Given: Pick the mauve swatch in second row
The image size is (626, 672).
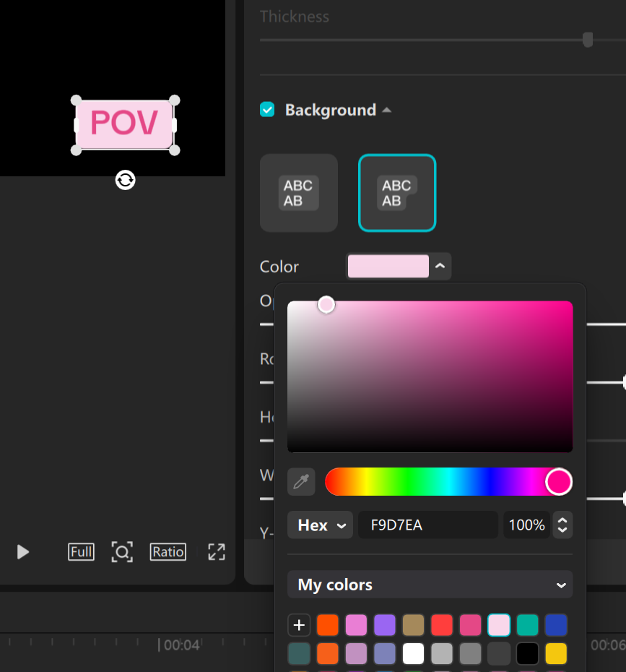Looking at the screenshot, I should point(356,653).
